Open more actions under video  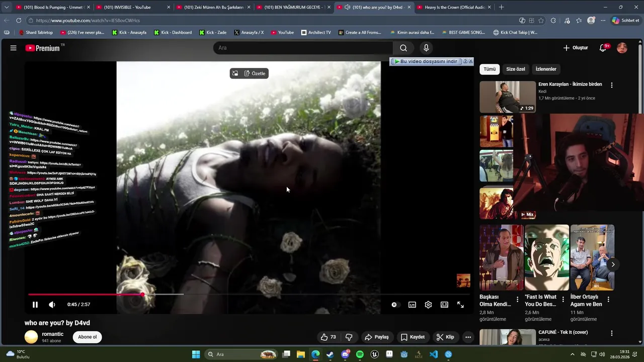pyautogui.click(x=468, y=337)
